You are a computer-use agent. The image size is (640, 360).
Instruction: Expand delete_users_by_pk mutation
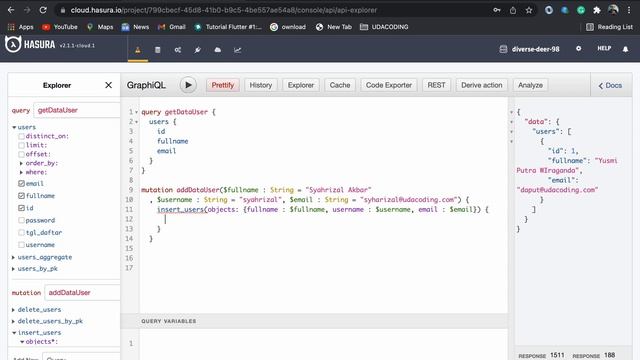[13, 321]
